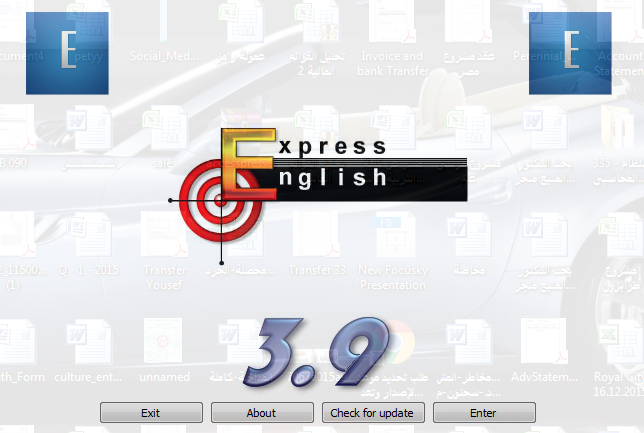Click the Exit button

151,412
